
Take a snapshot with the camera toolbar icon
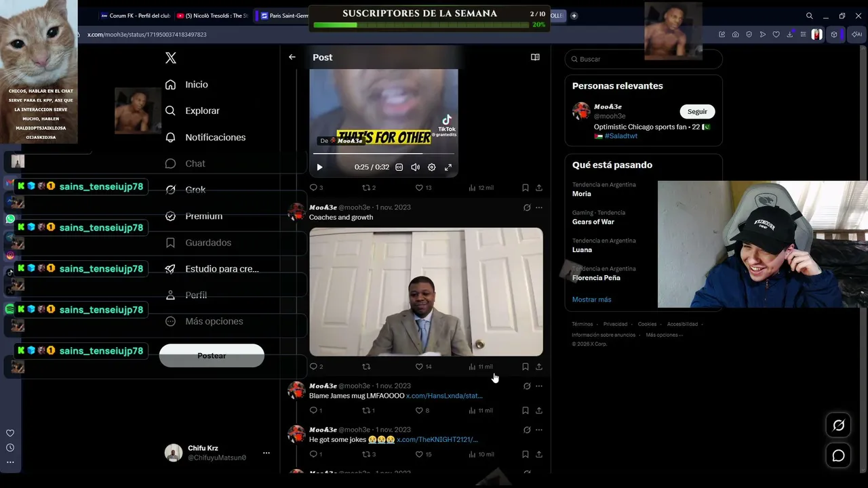[736, 35]
